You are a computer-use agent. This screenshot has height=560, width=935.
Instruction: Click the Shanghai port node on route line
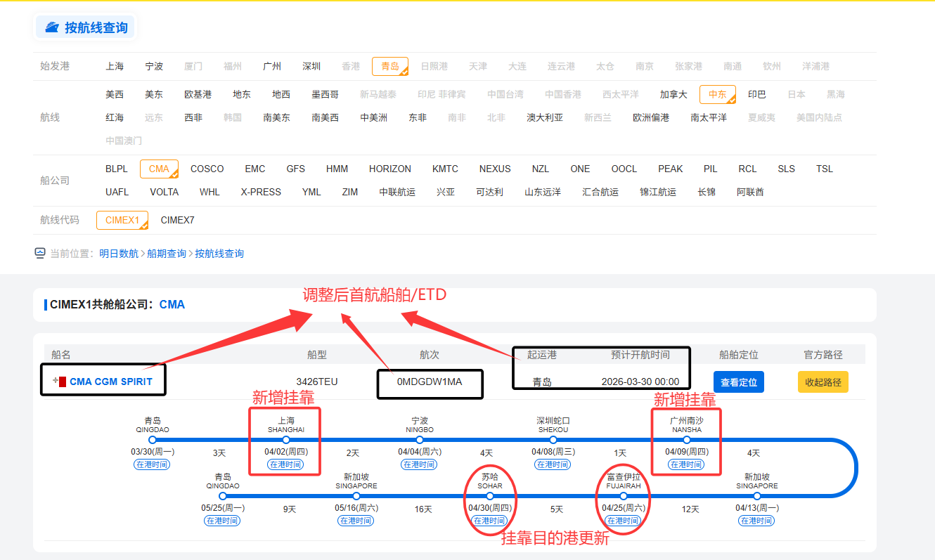[x=286, y=440]
